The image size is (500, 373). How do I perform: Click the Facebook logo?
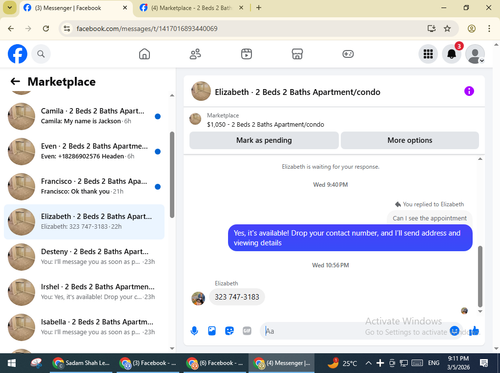(x=17, y=54)
